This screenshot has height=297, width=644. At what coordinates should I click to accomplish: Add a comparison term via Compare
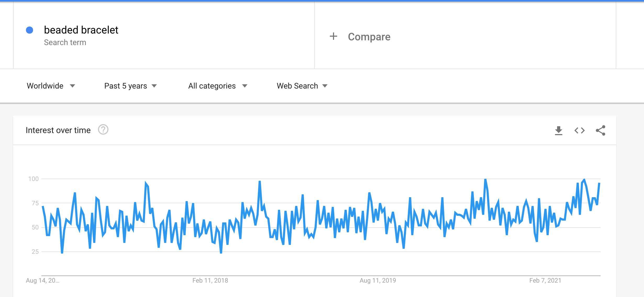(369, 37)
